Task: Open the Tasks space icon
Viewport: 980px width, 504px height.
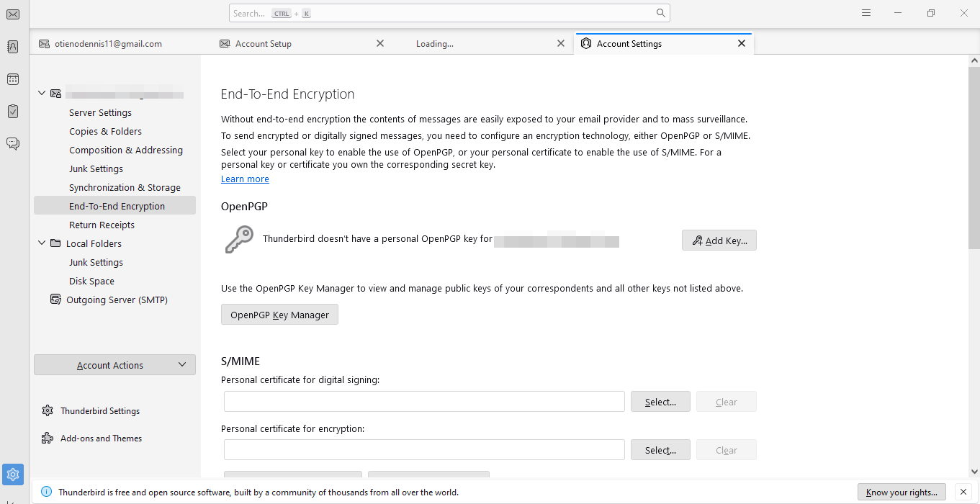Action: pos(13,112)
